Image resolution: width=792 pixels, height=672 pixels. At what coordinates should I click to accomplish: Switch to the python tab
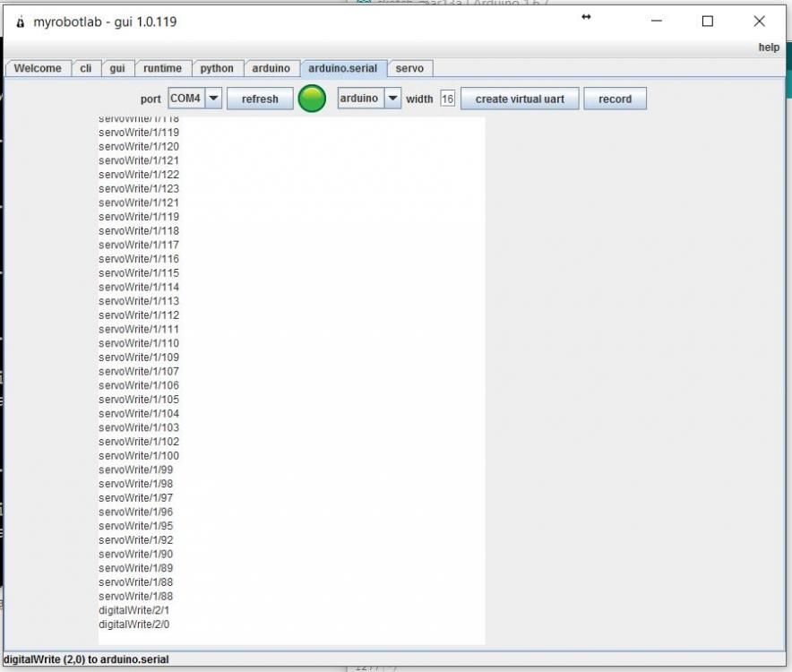coord(217,68)
